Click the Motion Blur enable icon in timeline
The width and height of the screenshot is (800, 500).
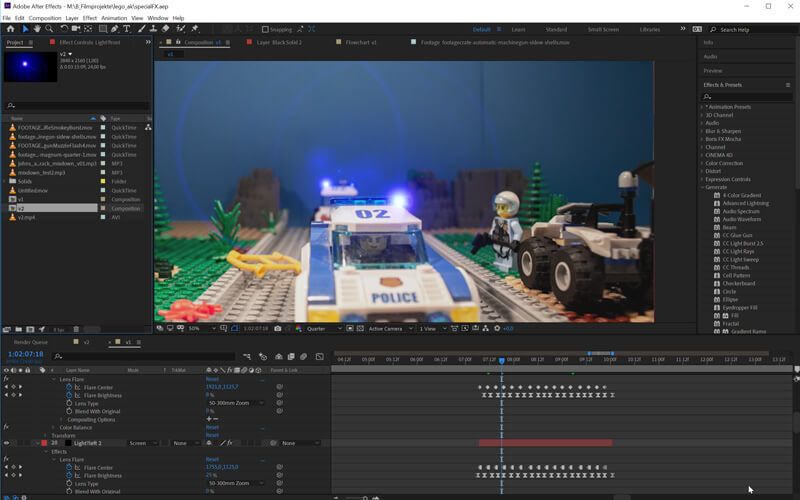pos(303,357)
